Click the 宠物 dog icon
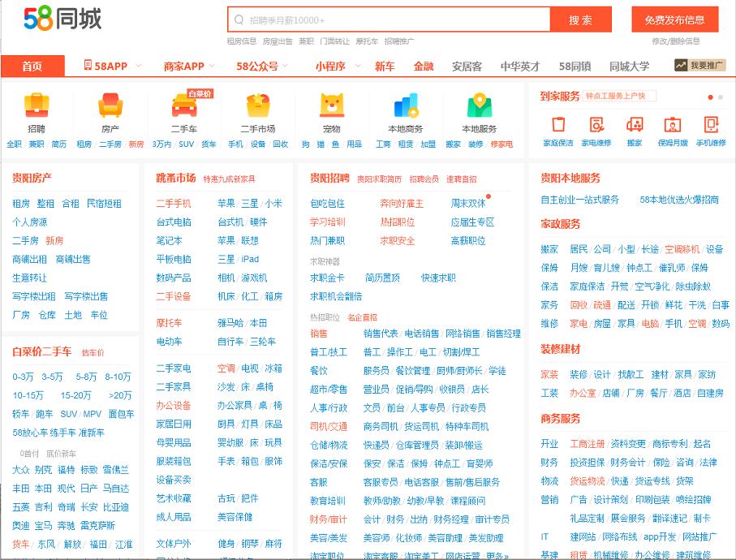The image size is (736, 560). click(331, 106)
